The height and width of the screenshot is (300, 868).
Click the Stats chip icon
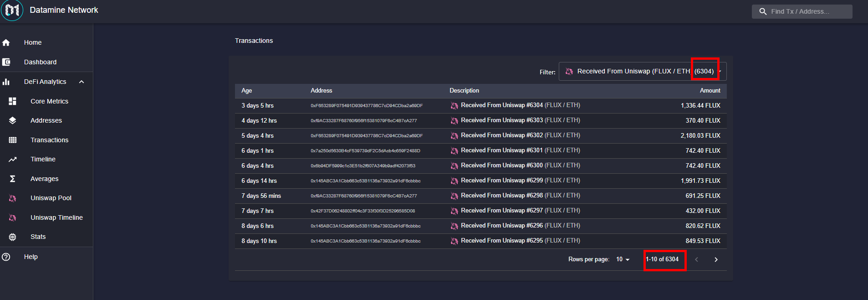[12, 237]
